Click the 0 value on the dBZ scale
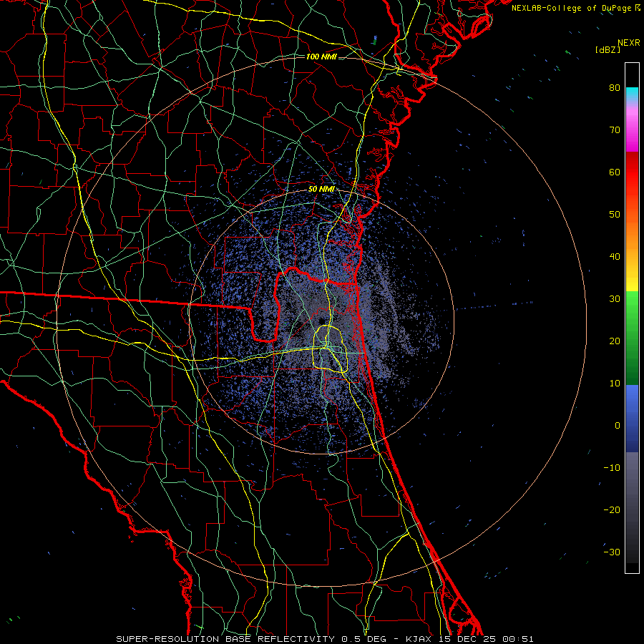 pyautogui.click(x=618, y=426)
